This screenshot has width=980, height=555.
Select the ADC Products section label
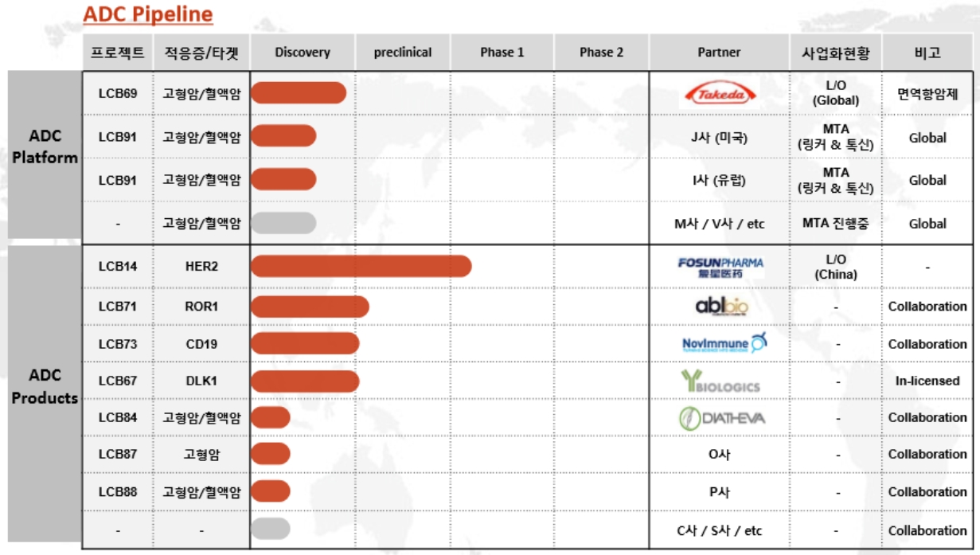click(x=45, y=385)
